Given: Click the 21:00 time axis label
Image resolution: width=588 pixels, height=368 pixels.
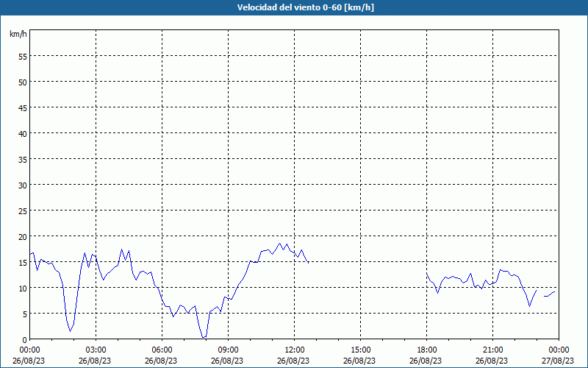Looking at the screenshot, I should pos(492,350).
